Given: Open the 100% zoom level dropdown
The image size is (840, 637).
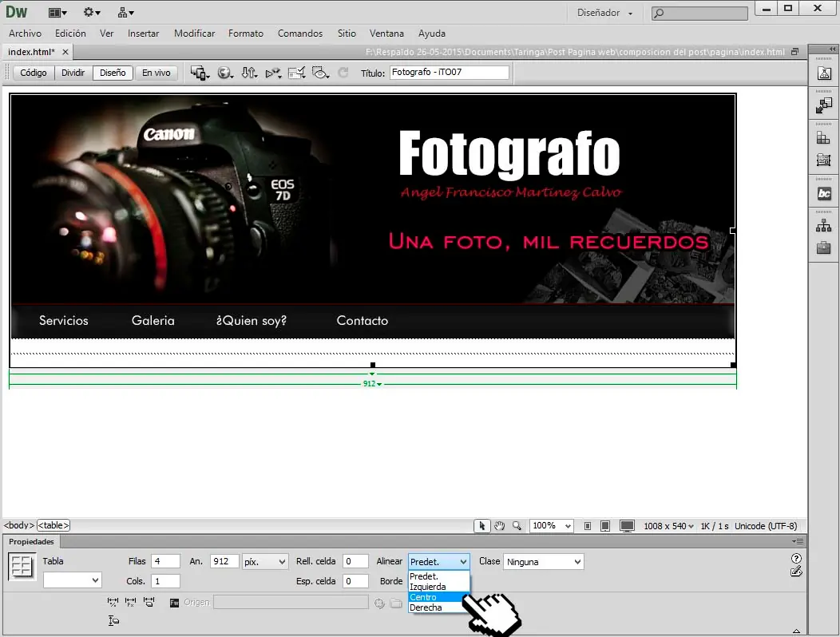Looking at the screenshot, I should point(551,526).
